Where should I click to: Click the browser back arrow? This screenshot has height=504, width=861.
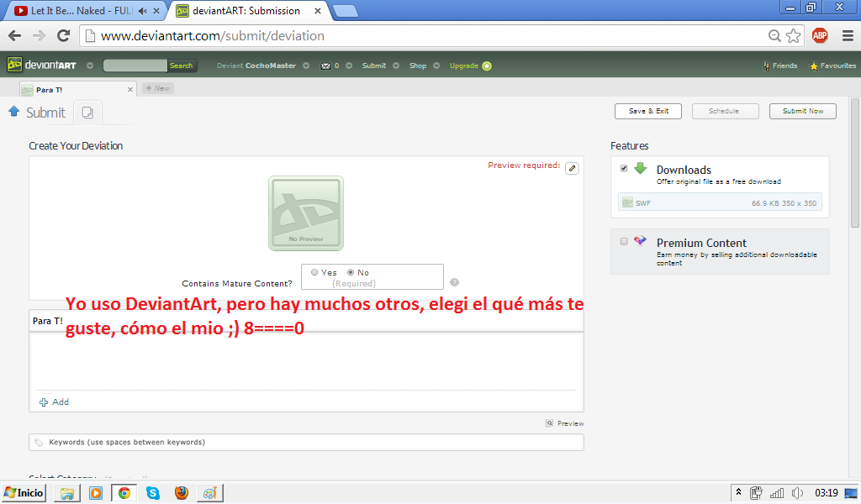(x=15, y=36)
